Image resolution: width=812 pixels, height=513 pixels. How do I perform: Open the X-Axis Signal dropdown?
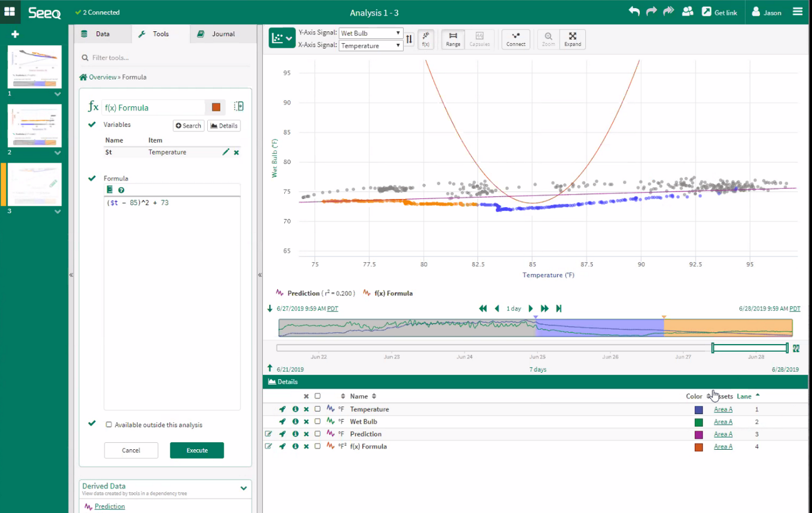pos(371,46)
